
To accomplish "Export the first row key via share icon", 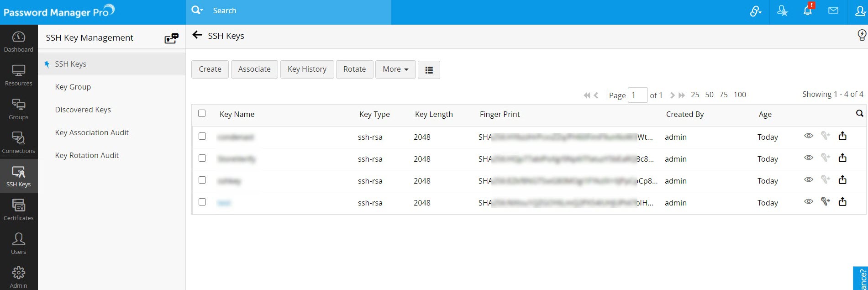I will point(842,136).
